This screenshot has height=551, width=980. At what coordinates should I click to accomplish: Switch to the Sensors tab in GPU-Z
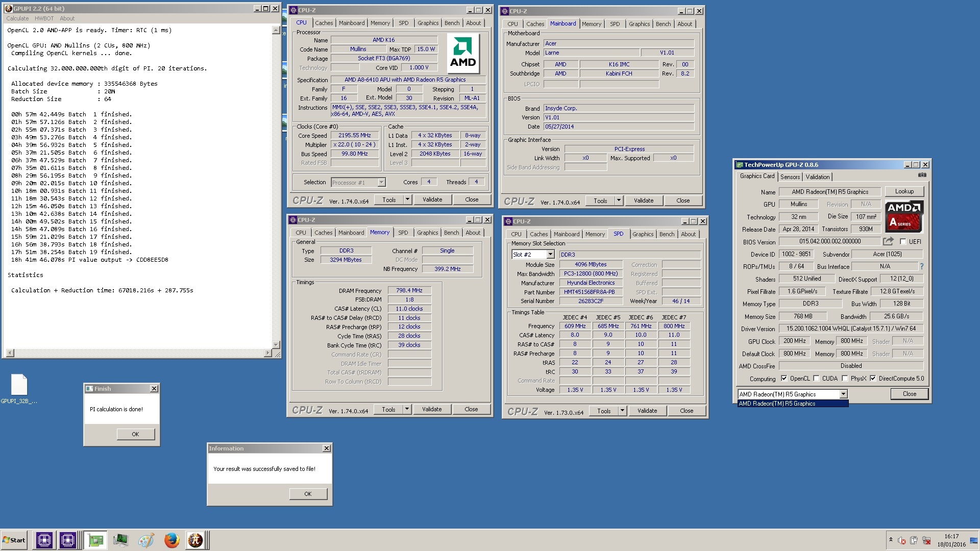coord(790,177)
